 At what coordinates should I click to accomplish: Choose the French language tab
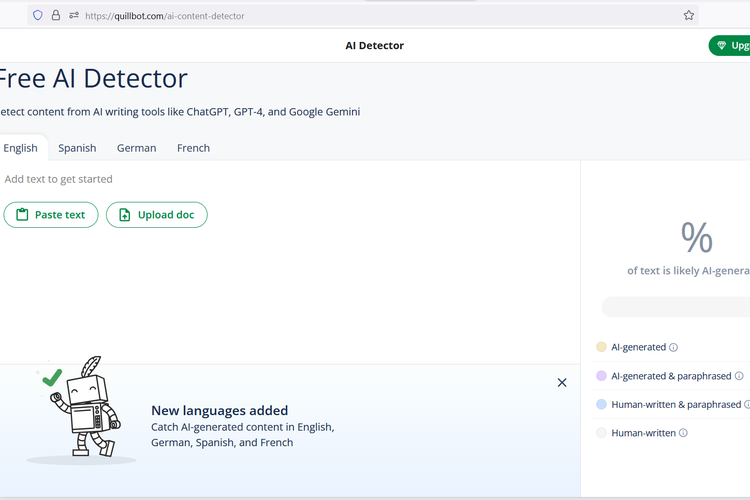[x=193, y=148]
